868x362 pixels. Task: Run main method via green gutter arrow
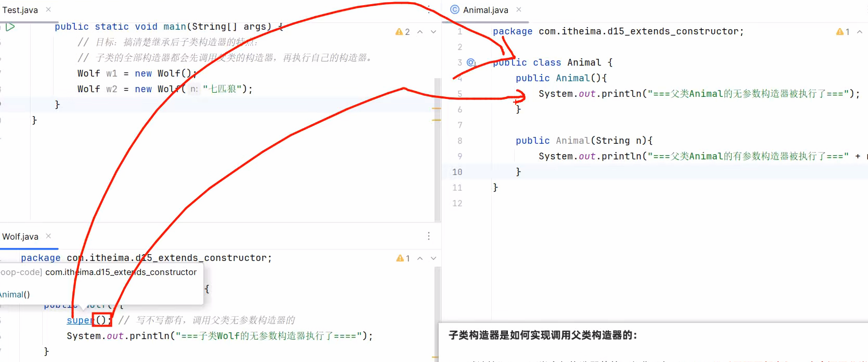tap(10, 27)
